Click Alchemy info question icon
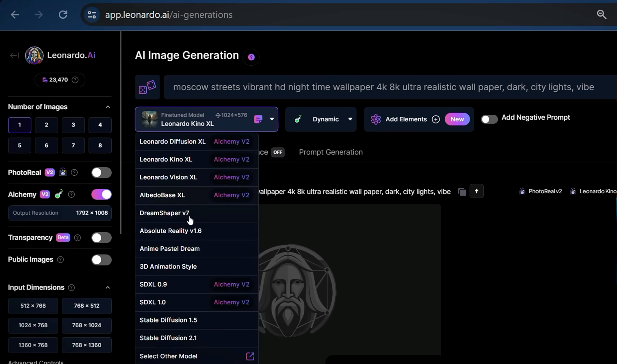The height and width of the screenshot is (364, 617). 71,194
